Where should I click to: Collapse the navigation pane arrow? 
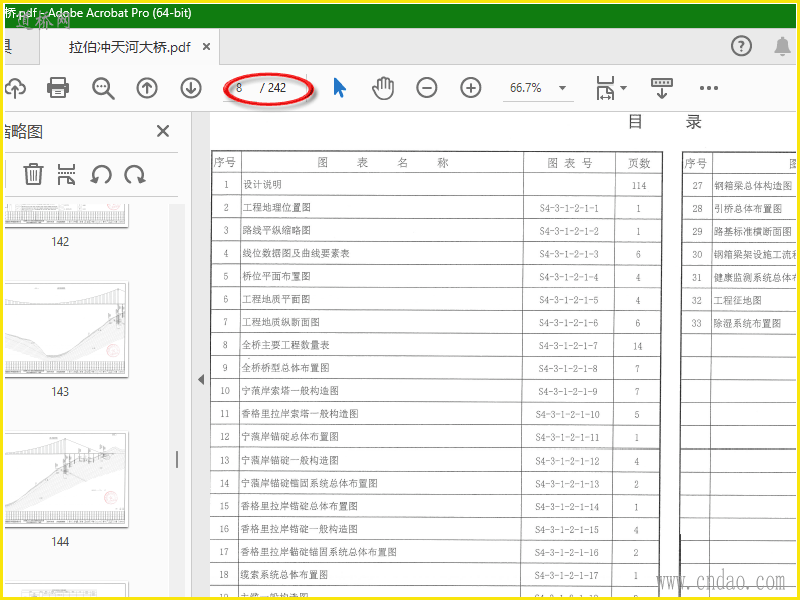tap(201, 380)
